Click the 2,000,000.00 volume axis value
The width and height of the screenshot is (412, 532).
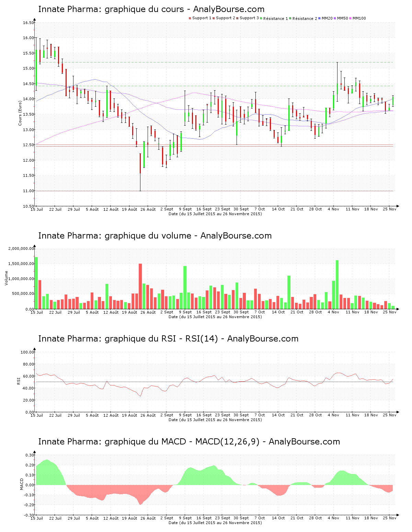point(21,248)
